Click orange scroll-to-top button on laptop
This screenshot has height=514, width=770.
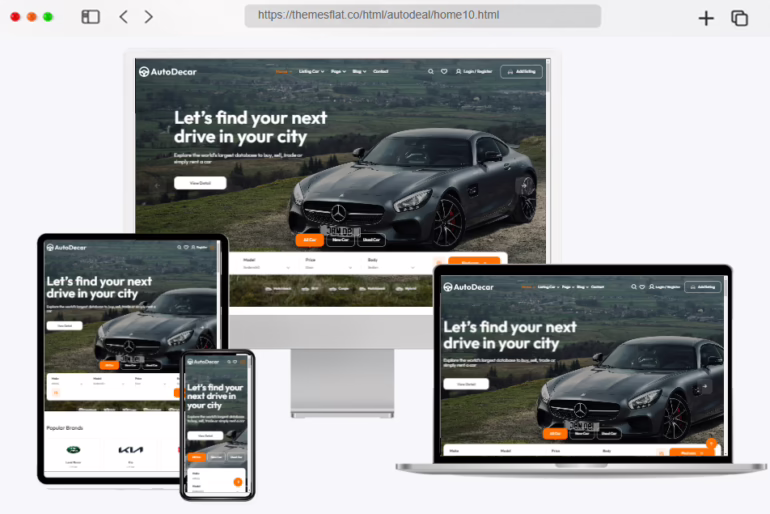click(711, 443)
